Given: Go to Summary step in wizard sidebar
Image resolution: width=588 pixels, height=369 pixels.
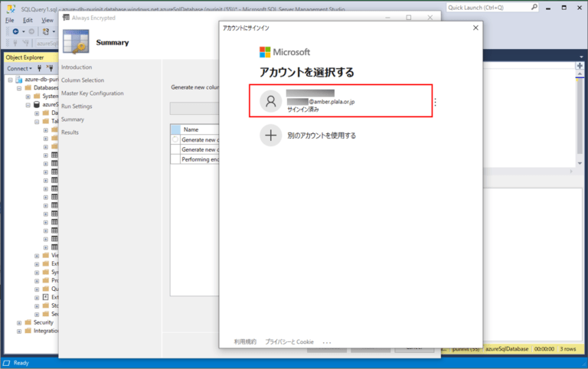Looking at the screenshot, I should click(x=73, y=119).
